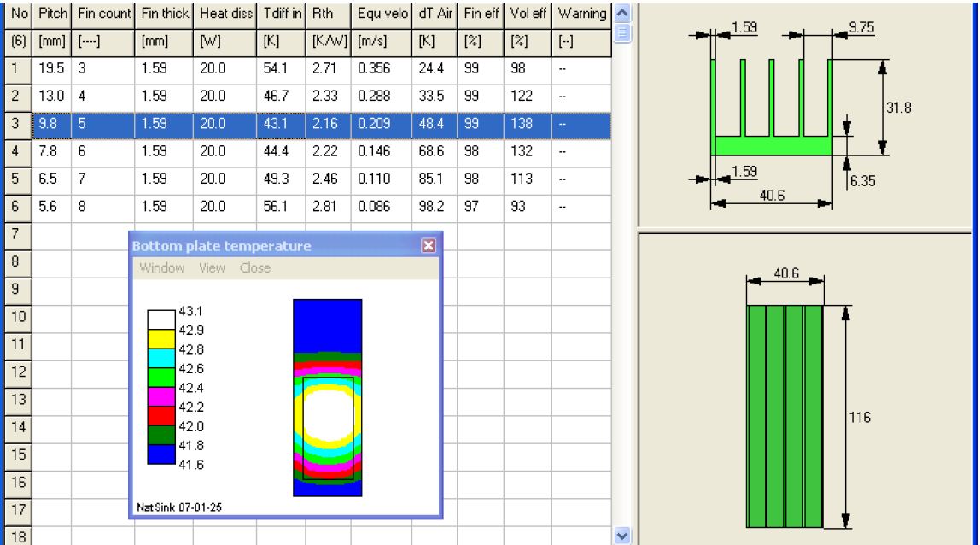
Task: Select the magenta 42.4 legend swatch
Action: pyautogui.click(x=161, y=396)
